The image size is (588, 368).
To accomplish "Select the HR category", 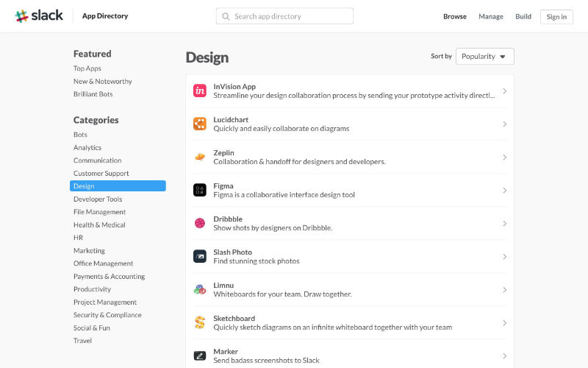I will (79, 238).
